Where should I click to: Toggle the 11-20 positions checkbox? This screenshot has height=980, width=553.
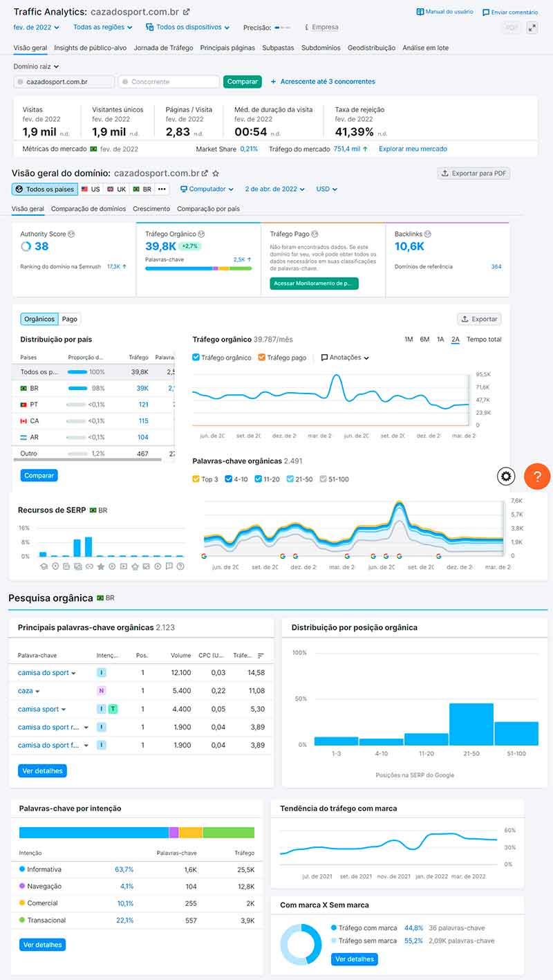coord(259,479)
